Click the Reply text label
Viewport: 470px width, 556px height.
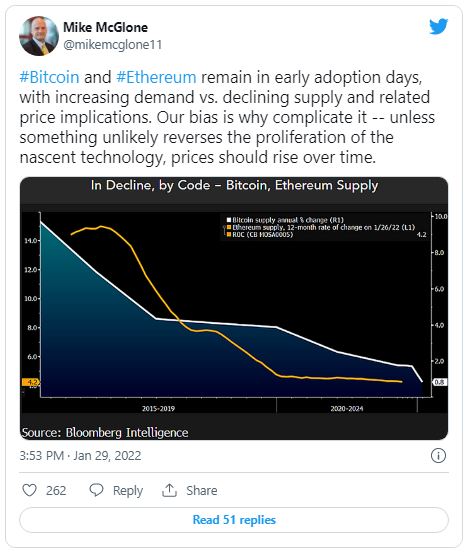tap(128, 491)
